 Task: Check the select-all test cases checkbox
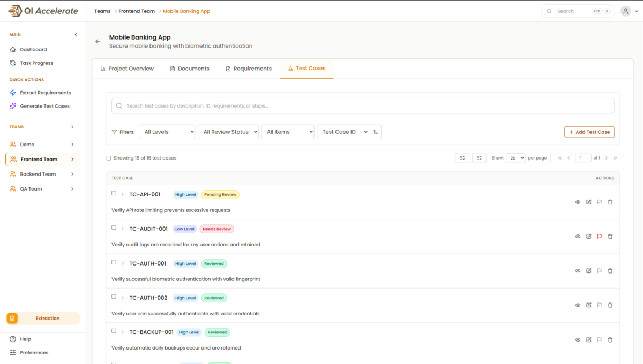109,158
